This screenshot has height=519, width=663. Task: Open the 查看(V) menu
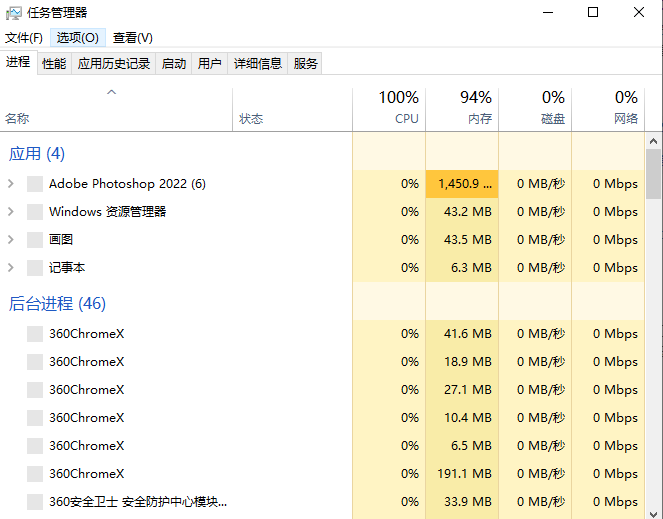coord(132,38)
